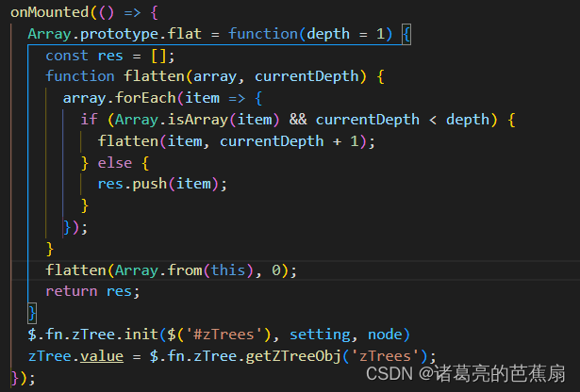This screenshot has width=580, height=392.
Task: Click the '#zTrees' selector string
Action: pyautogui.click(x=224, y=335)
